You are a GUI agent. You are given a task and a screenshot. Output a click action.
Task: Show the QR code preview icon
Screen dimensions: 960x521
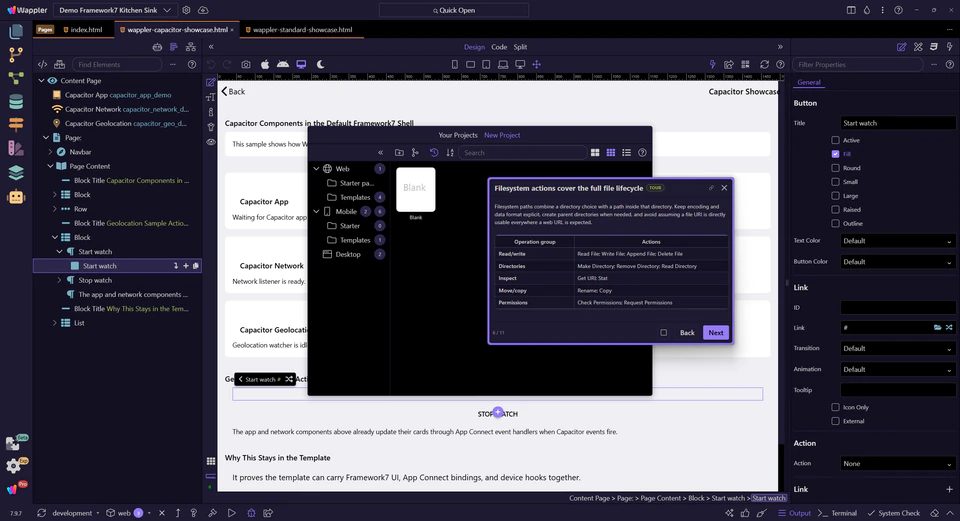(746, 64)
